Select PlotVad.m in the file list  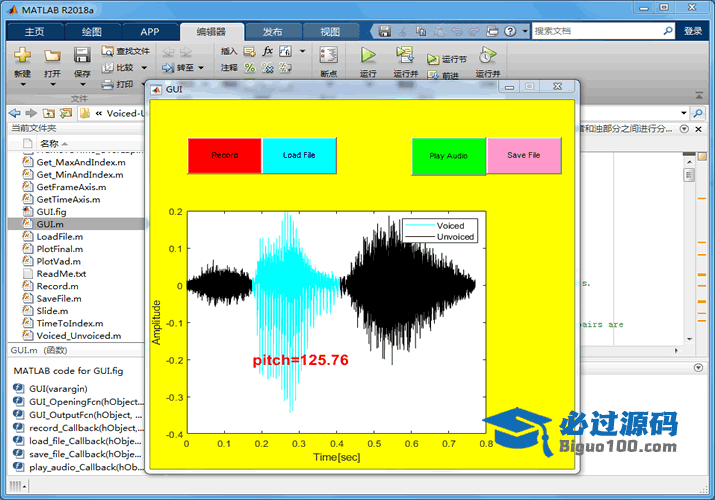[77, 261]
